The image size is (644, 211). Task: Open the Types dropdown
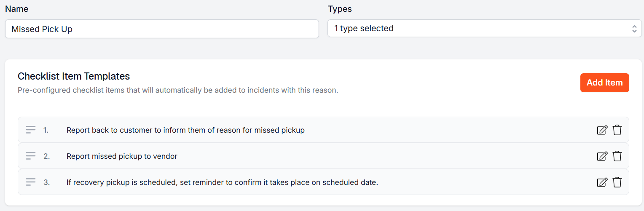point(484,29)
